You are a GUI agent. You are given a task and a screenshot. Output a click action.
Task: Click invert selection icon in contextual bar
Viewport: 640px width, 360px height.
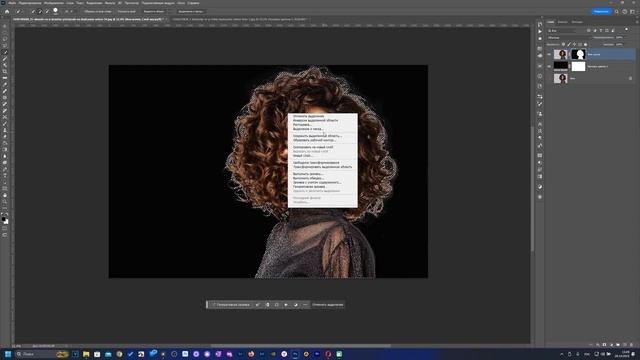tap(267, 304)
